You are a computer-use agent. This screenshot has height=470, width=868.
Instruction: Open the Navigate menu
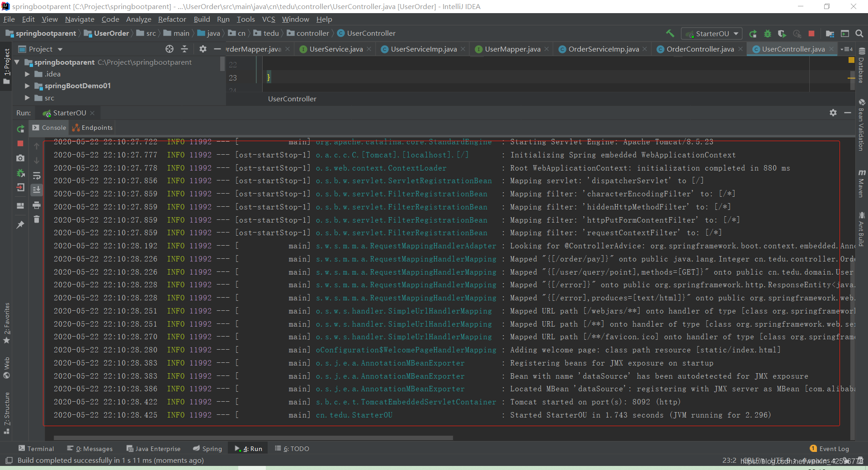click(80, 19)
